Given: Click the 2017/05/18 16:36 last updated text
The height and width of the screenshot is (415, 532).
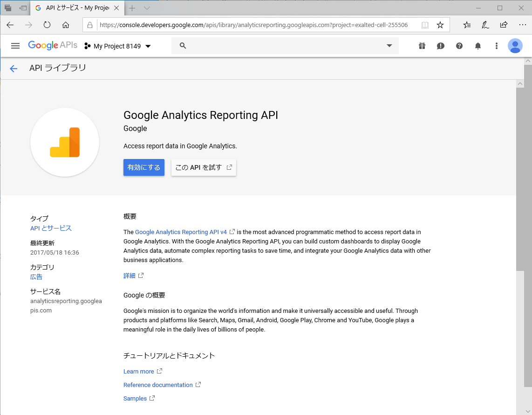Looking at the screenshot, I should point(55,253).
